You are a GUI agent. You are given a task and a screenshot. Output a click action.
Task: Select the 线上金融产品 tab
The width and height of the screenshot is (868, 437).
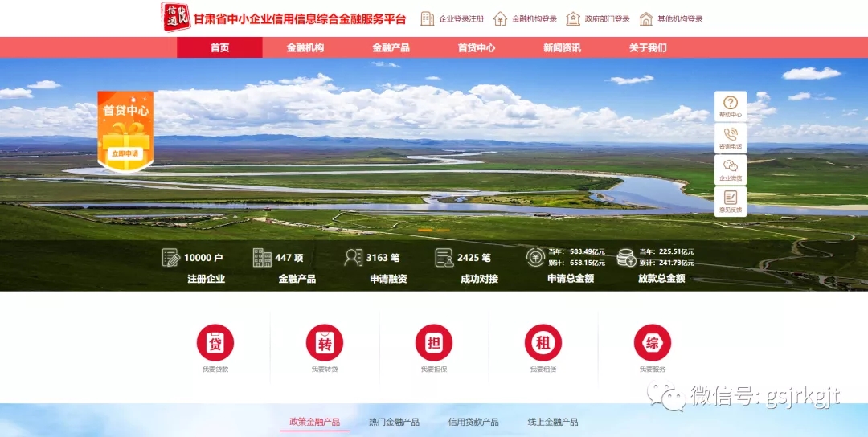(x=552, y=422)
